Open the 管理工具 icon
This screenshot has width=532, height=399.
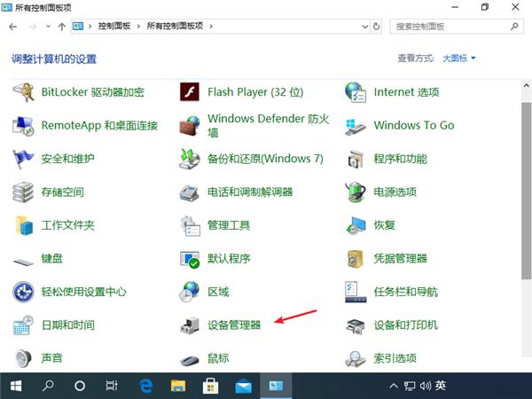(190, 225)
